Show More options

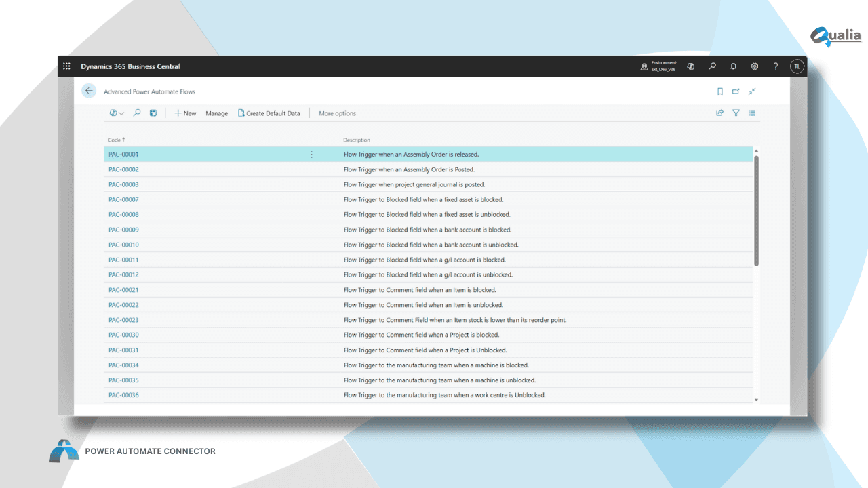tap(337, 113)
